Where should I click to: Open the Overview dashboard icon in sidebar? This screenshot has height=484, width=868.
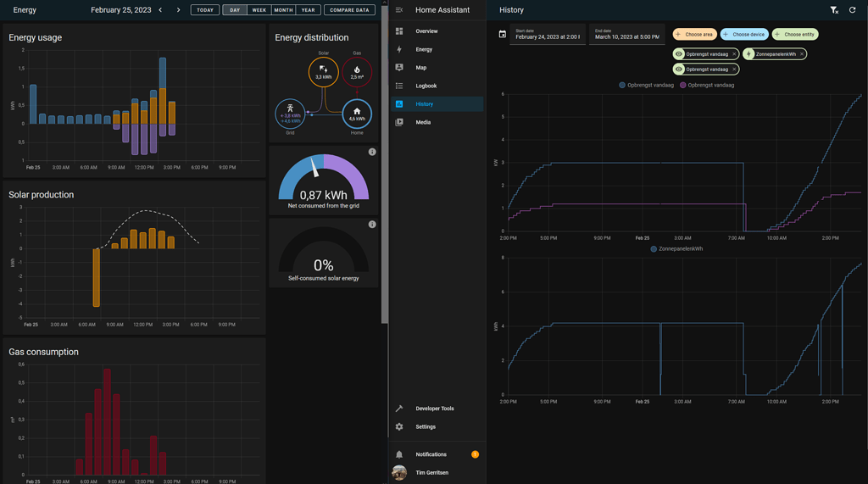[x=399, y=31]
